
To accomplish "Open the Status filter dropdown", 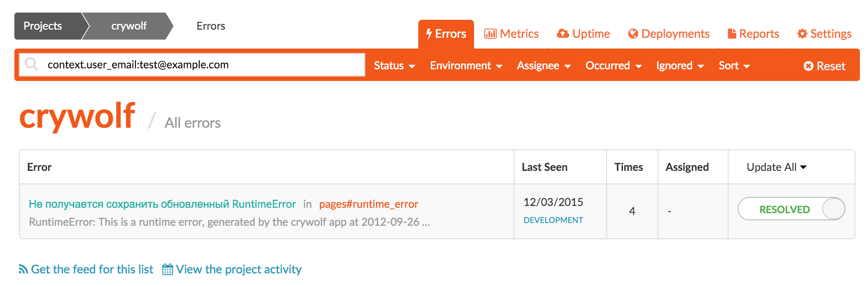I will 394,66.
